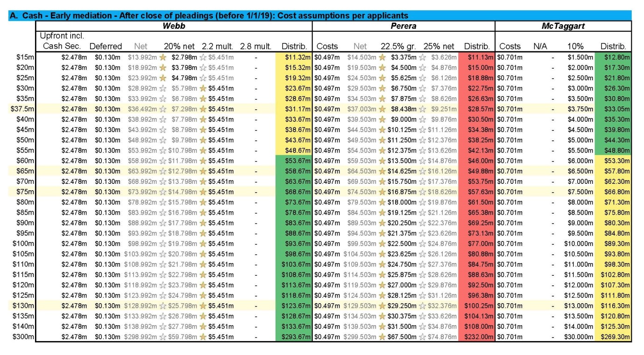
Task: Select the grey $298.992m net value
Action: point(141,337)
